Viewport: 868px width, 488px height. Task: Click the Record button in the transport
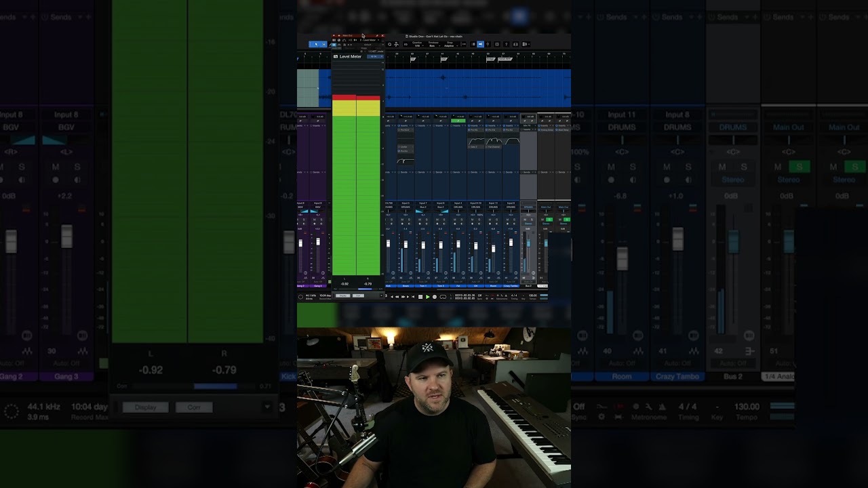(x=435, y=297)
